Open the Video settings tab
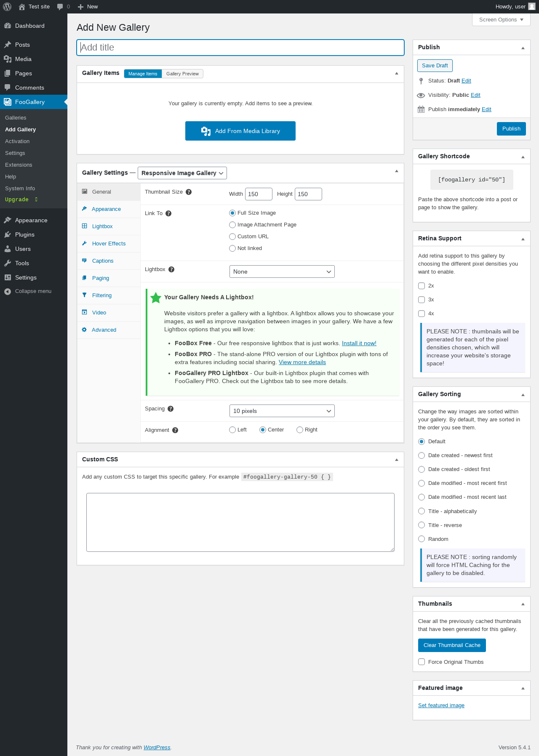539x756 pixels. (109, 313)
